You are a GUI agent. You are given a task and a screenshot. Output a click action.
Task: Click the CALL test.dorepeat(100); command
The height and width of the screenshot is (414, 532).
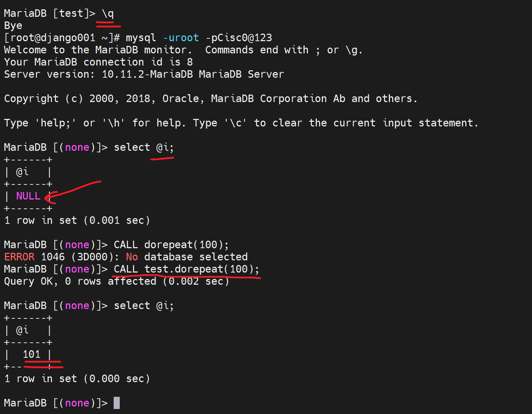186,269
